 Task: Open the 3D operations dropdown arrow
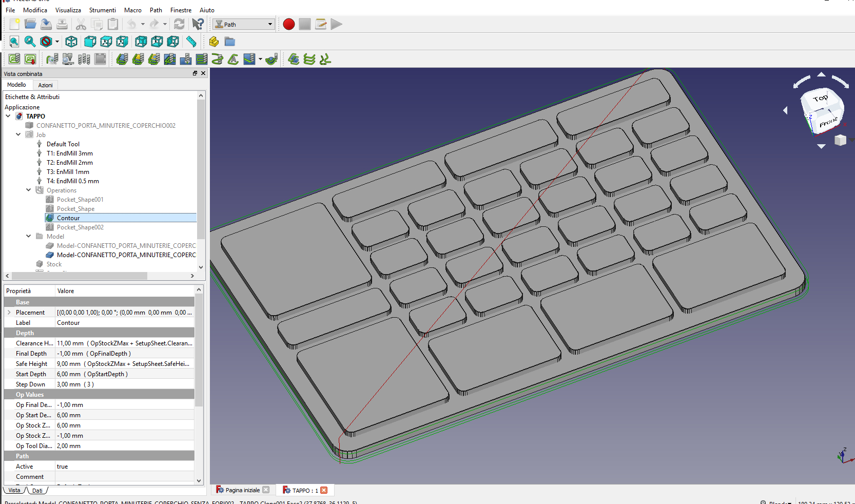point(260,59)
